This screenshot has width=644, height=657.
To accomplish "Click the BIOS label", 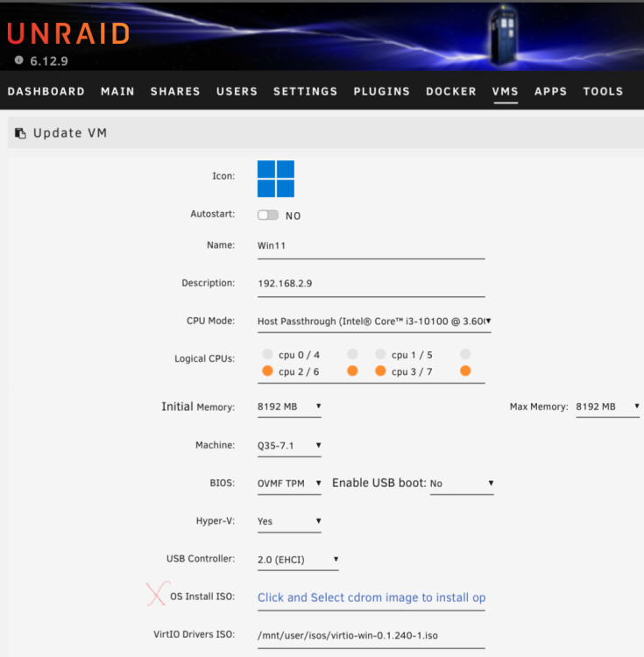I will pyautogui.click(x=223, y=483).
